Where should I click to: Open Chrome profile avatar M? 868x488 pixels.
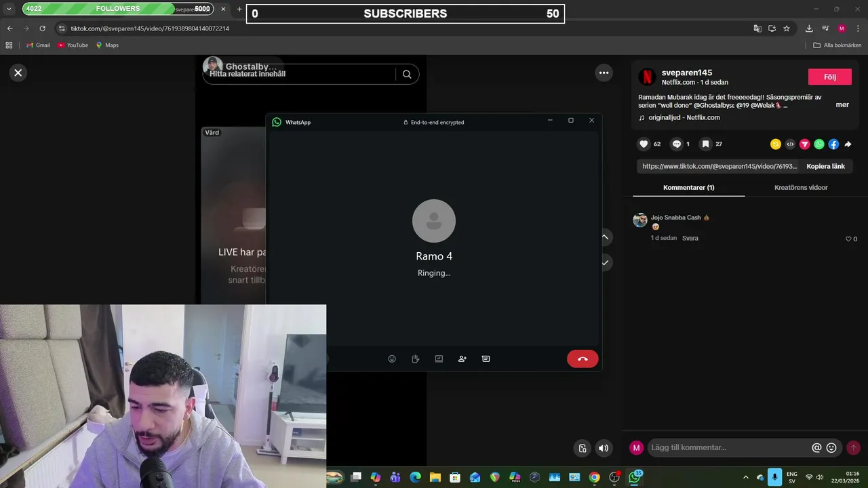click(842, 28)
